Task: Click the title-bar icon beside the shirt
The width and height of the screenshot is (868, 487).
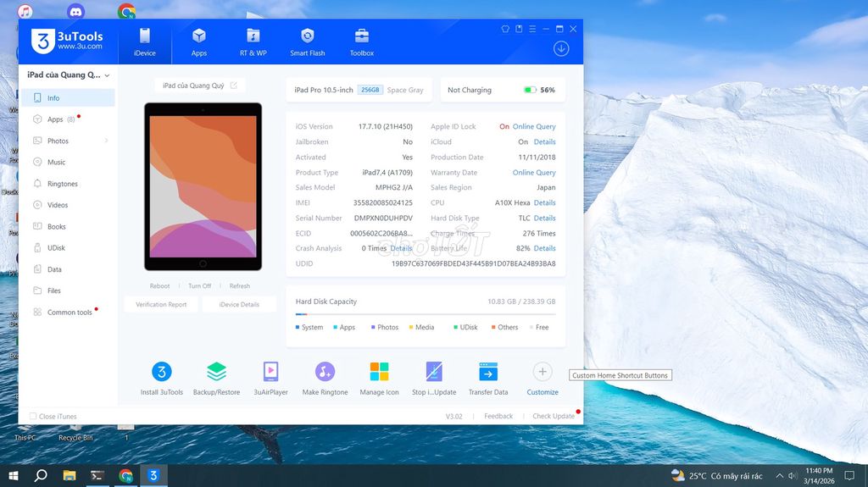Action: pos(519,29)
